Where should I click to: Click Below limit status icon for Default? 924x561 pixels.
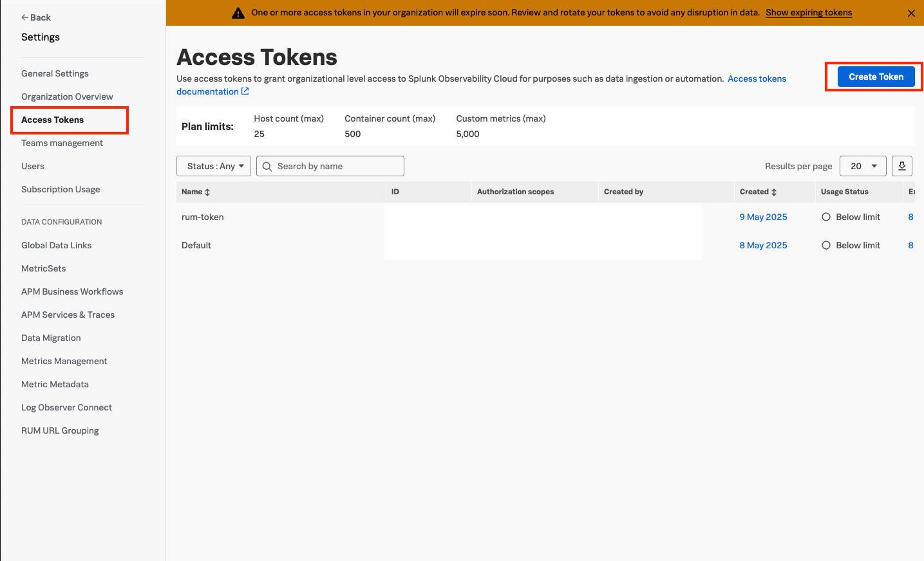[x=826, y=246]
